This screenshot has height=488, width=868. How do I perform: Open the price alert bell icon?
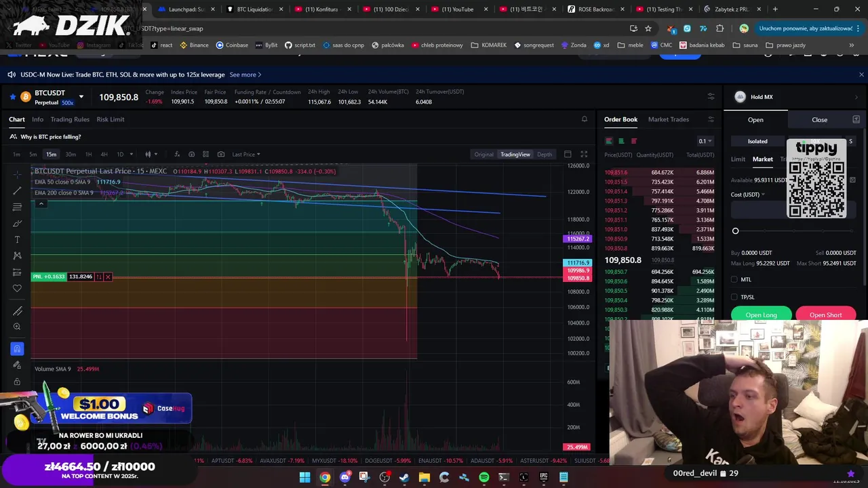click(x=585, y=119)
